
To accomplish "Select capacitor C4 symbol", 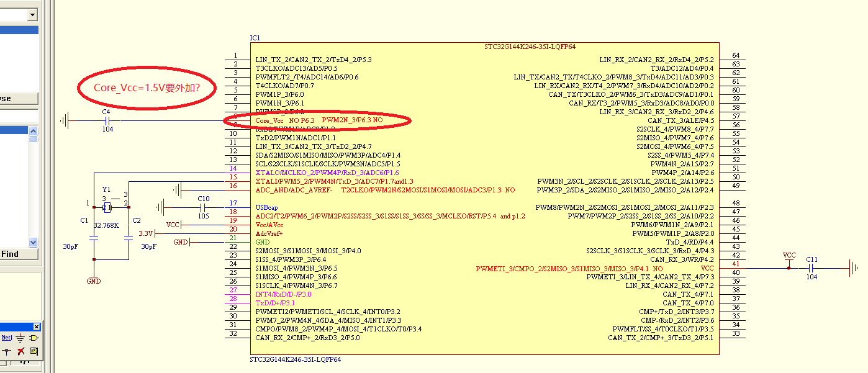I will (x=106, y=120).
